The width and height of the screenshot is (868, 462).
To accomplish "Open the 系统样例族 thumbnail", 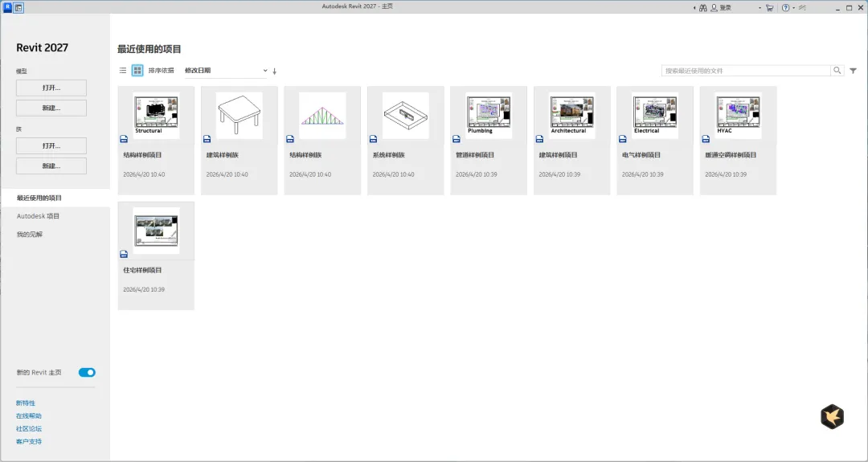I will click(405, 115).
